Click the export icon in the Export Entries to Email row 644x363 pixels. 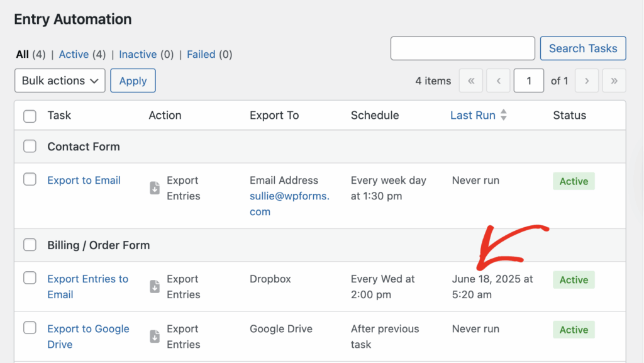155,286
